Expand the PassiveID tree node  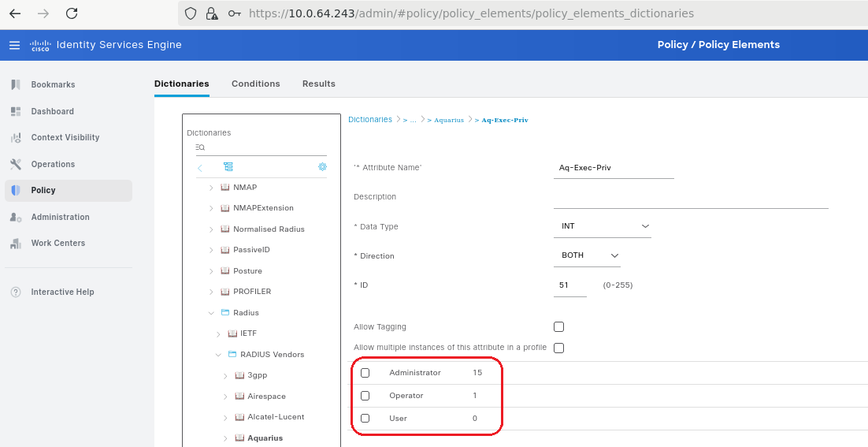coord(211,251)
